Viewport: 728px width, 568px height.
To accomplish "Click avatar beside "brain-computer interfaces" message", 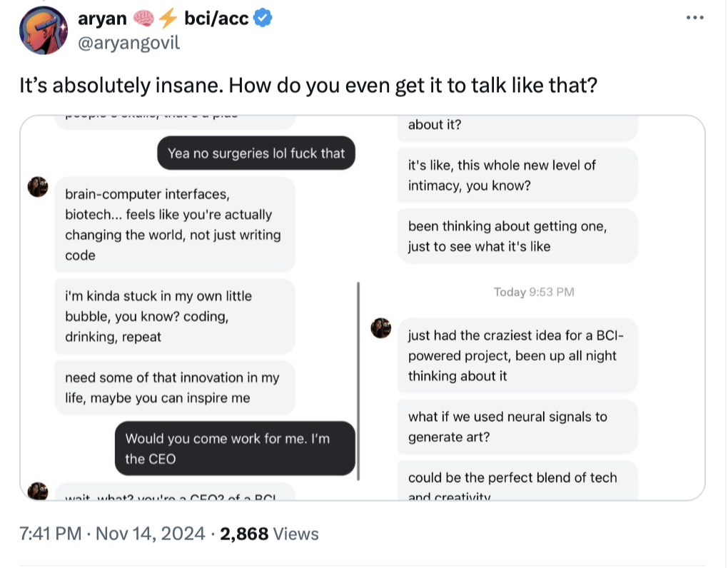I will (x=38, y=187).
